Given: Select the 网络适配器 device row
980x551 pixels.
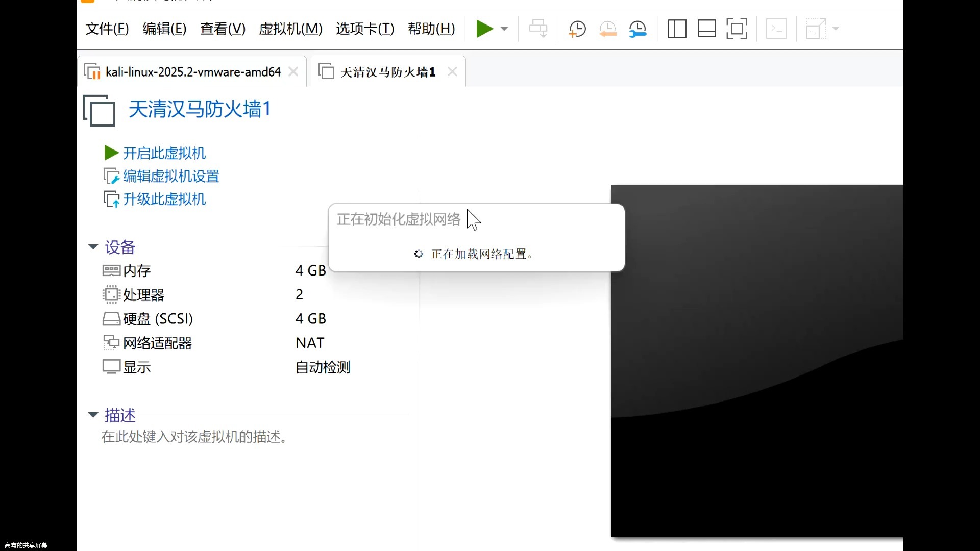Looking at the screenshot, I should [214, 343].
